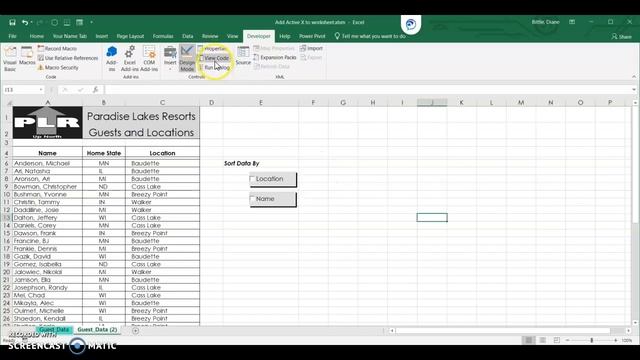Click the PLR logo image
This screenshot has height=360, width=640.
tap(47, 122)
